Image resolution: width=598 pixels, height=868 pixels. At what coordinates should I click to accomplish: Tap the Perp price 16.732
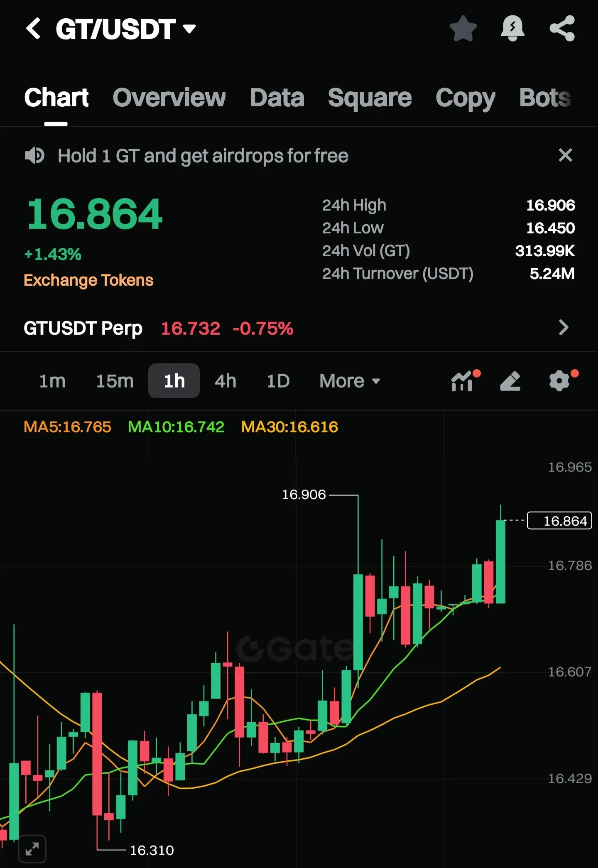pos(191,329)
